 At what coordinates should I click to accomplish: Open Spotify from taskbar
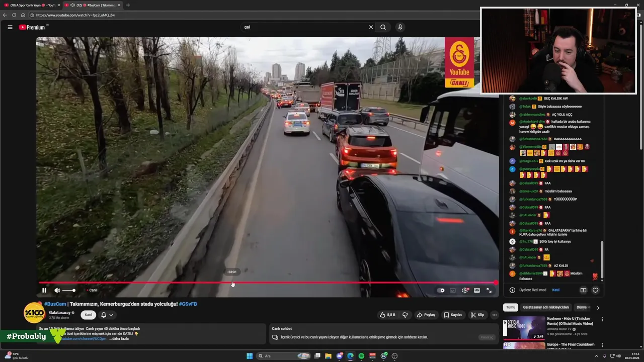[361, 356]
